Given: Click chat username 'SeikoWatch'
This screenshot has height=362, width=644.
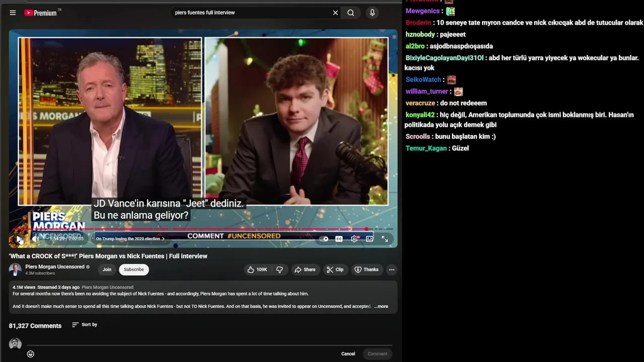Looking at the screenshot, I should (423, 79).
